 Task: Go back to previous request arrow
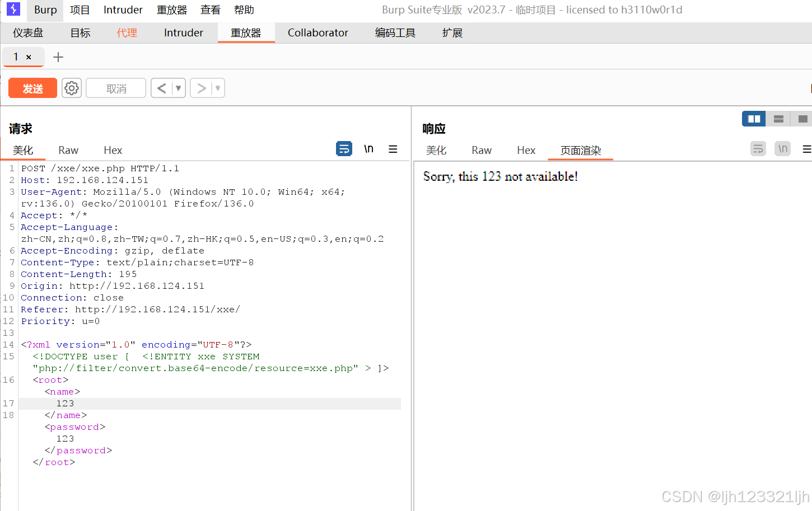162,88
